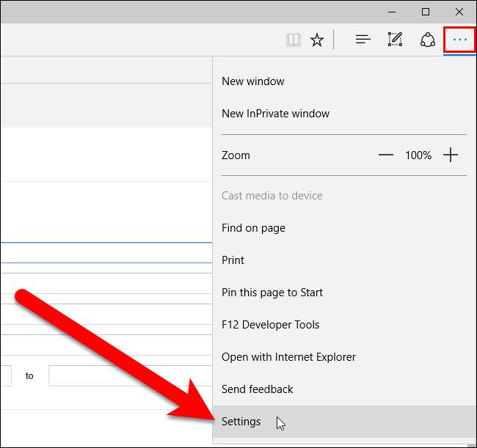
Task: Click the Share icon in toolbar
Action: tap(428, 40)
